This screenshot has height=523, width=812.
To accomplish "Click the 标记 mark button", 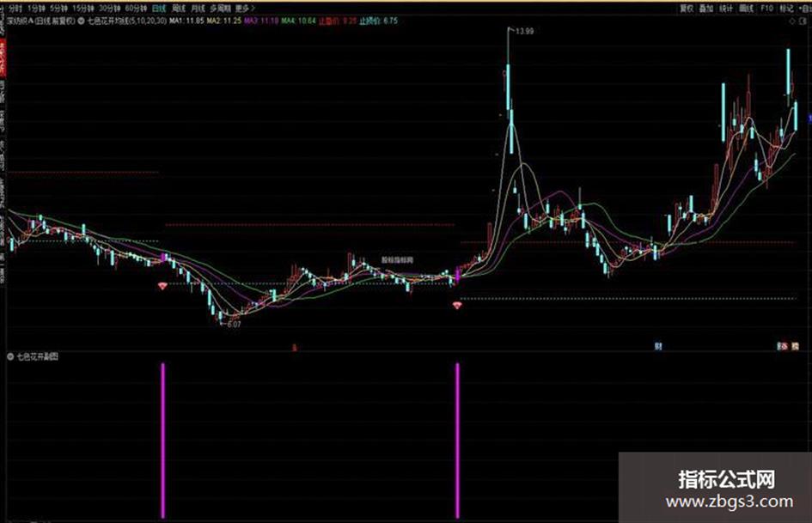I will point(786,9).
